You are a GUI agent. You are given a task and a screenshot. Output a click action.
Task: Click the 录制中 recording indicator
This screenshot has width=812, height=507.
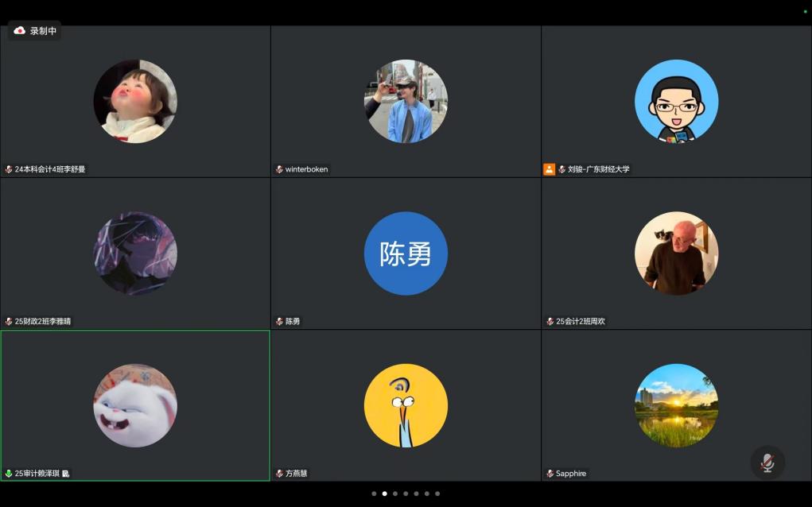point(35,31)
